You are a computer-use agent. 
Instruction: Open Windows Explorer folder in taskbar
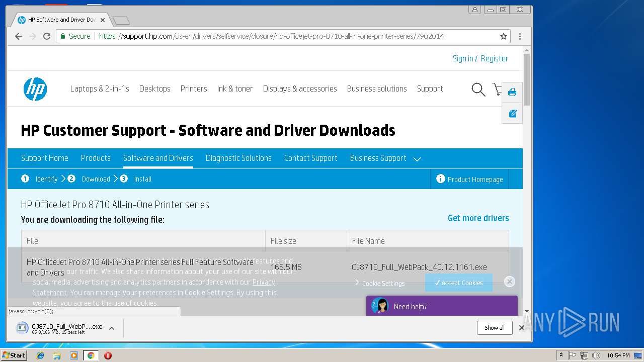(57, 355)
